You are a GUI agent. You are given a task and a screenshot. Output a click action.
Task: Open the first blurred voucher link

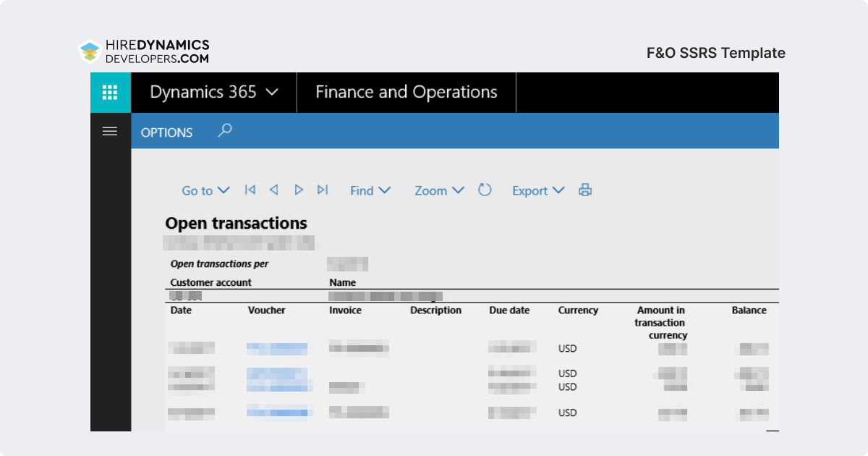click(277, 348)
